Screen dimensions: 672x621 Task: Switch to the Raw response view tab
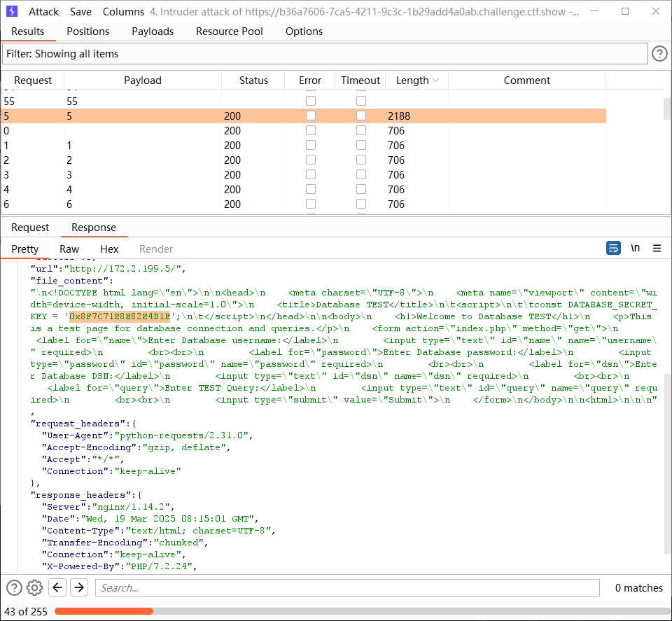click(69, 249)
